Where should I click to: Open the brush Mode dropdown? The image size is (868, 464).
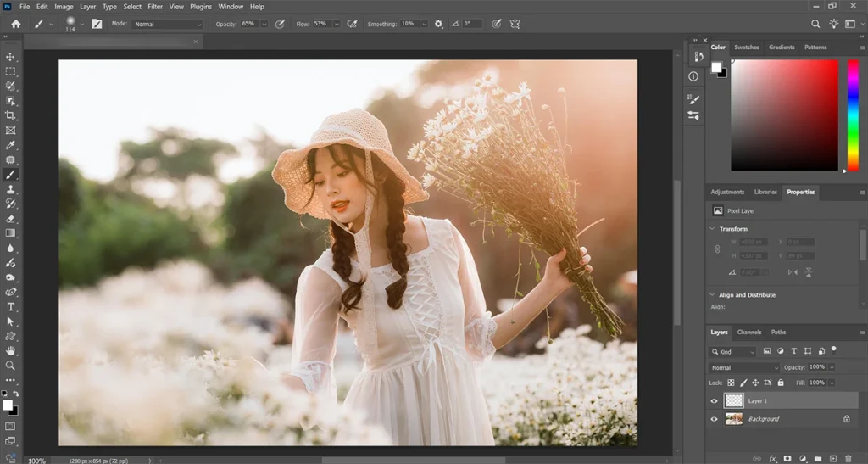pyautogui.click(x=167, y=24)
